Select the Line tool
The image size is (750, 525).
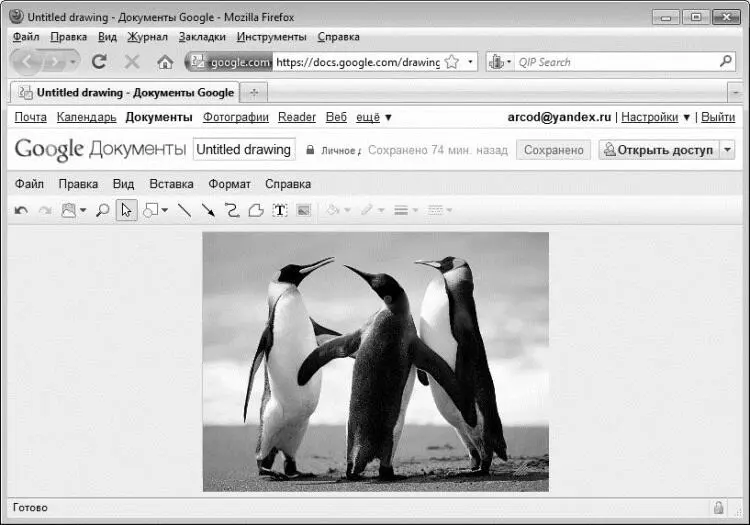tap(184, 210)
